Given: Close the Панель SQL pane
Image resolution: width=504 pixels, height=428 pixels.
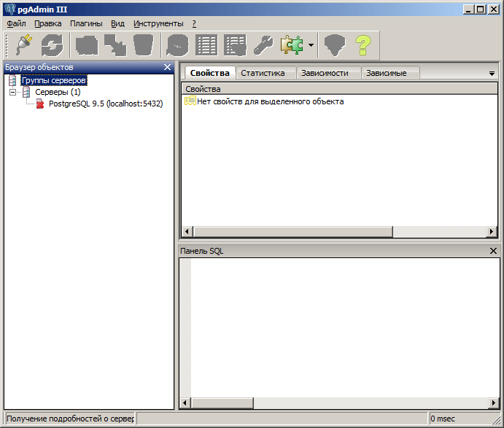Looking at the screenshot, I should coord(493,251).
